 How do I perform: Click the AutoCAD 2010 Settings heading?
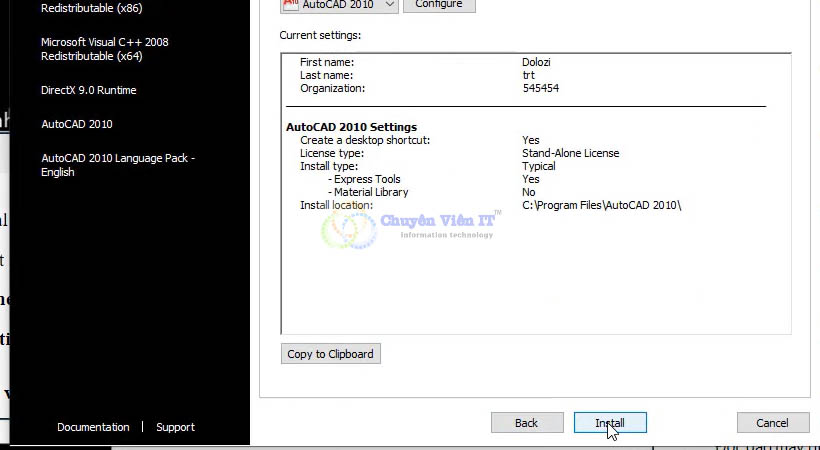tap(351, 127)
